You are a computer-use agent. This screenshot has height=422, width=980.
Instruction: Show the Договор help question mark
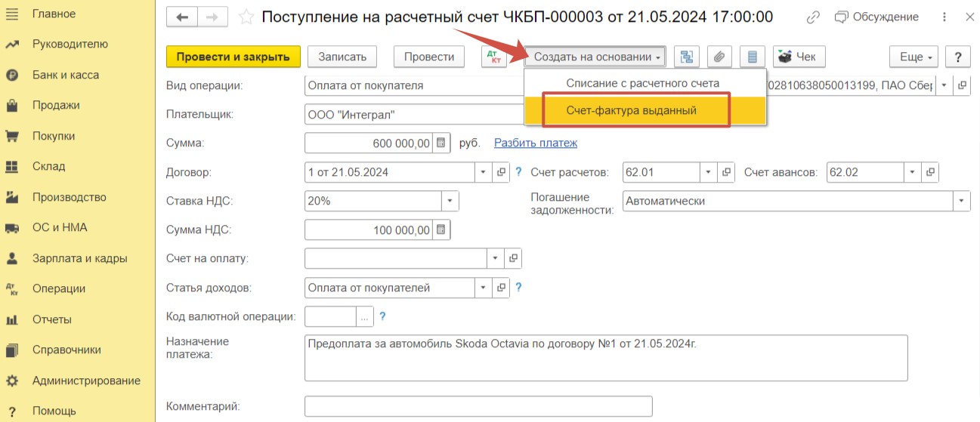(518, 172)
